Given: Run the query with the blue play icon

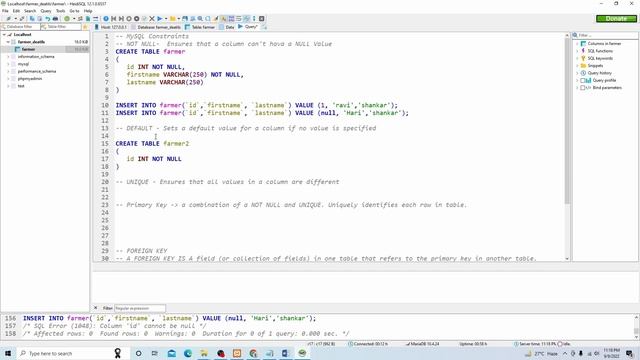Looking at the screenshot, I should click(160, 18).
